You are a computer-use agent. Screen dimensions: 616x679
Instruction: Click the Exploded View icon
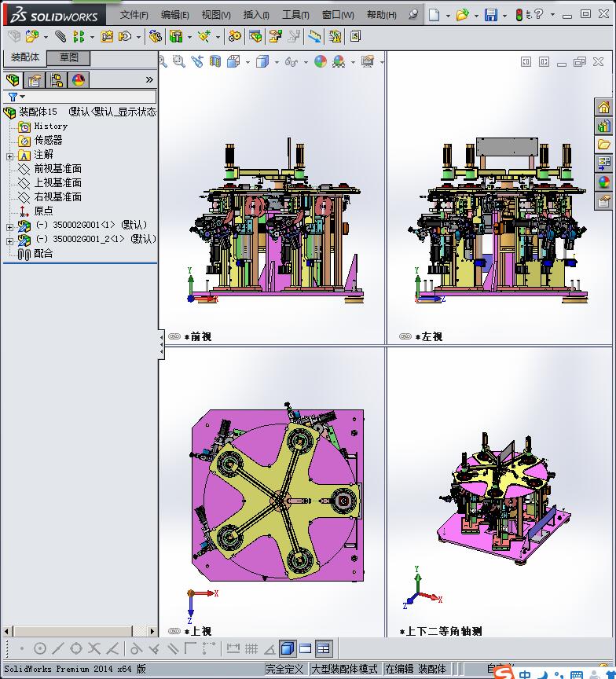tap(275, 36)
